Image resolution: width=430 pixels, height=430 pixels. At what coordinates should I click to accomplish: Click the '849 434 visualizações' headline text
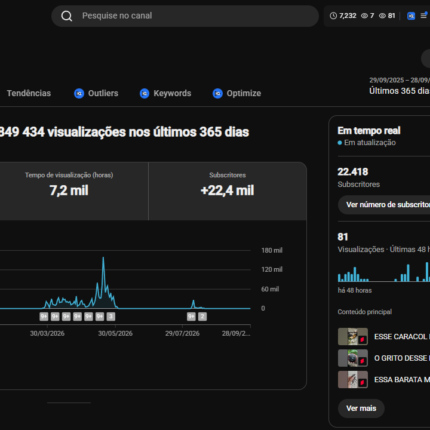pyautogui.click(x=124, y=132)
